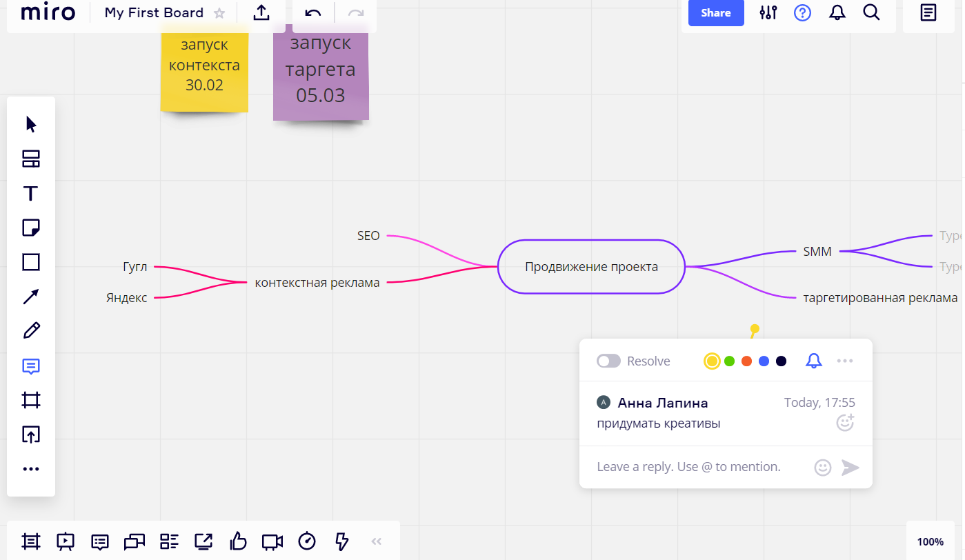Pick blue comment color
The image size is (965, 560).
pos(764,361)
